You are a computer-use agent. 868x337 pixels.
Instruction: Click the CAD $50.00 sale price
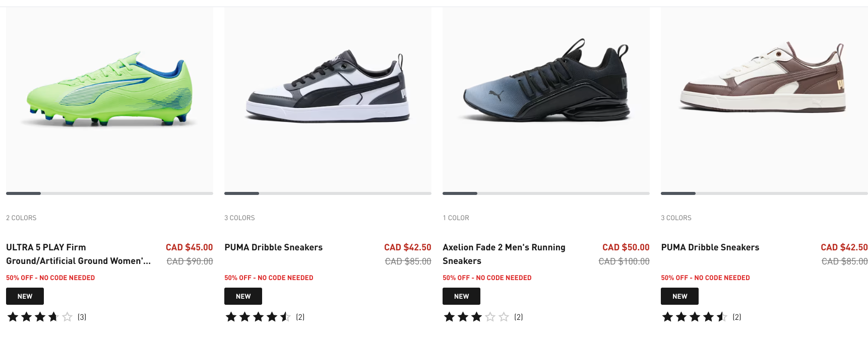pyautogui.click(x=626, y=247)
